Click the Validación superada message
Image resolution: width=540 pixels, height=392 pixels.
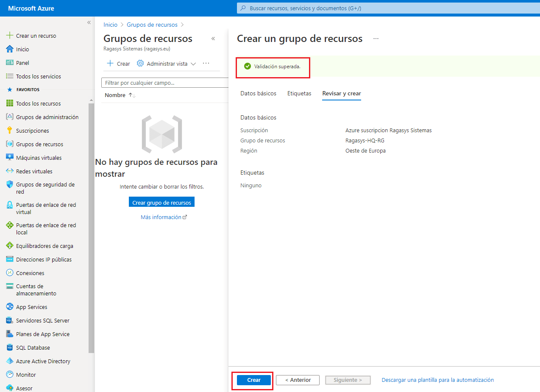277,67
